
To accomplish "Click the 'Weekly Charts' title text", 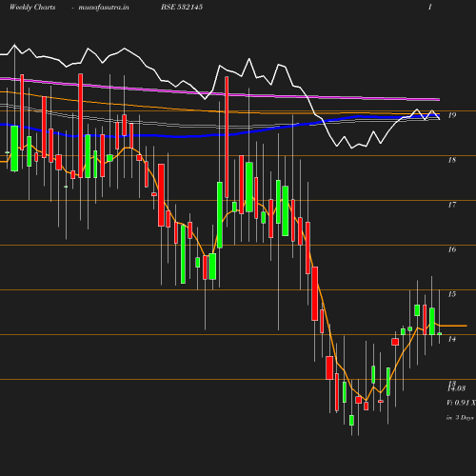I will point(32,7).
